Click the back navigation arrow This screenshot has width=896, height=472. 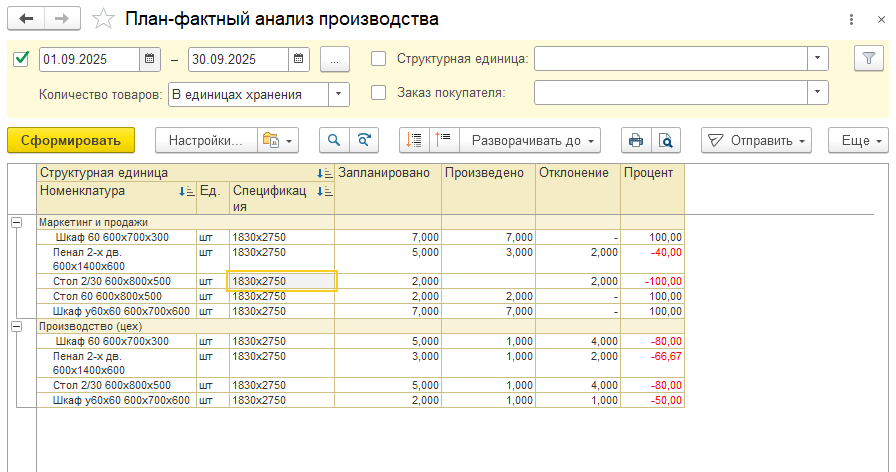coord(26,19)
